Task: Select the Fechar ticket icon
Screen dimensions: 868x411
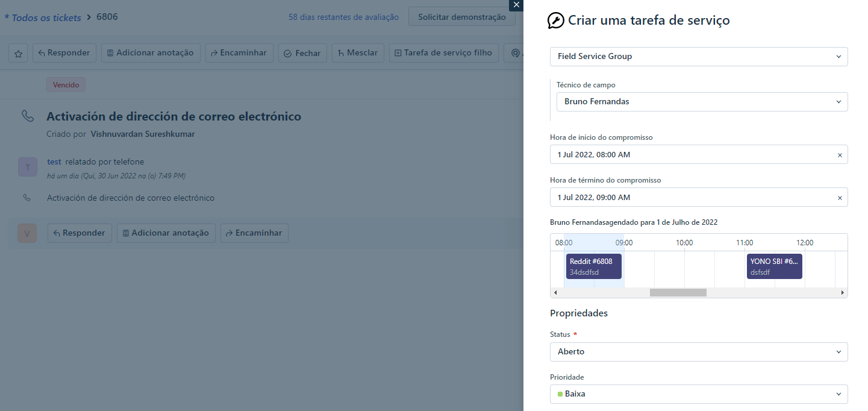Action: coord(287,52)
